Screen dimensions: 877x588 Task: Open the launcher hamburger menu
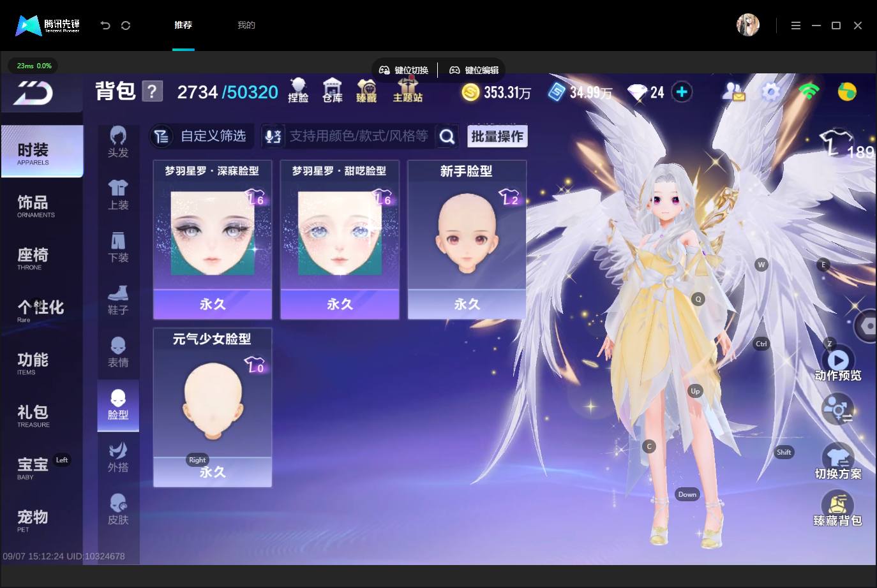795,26
